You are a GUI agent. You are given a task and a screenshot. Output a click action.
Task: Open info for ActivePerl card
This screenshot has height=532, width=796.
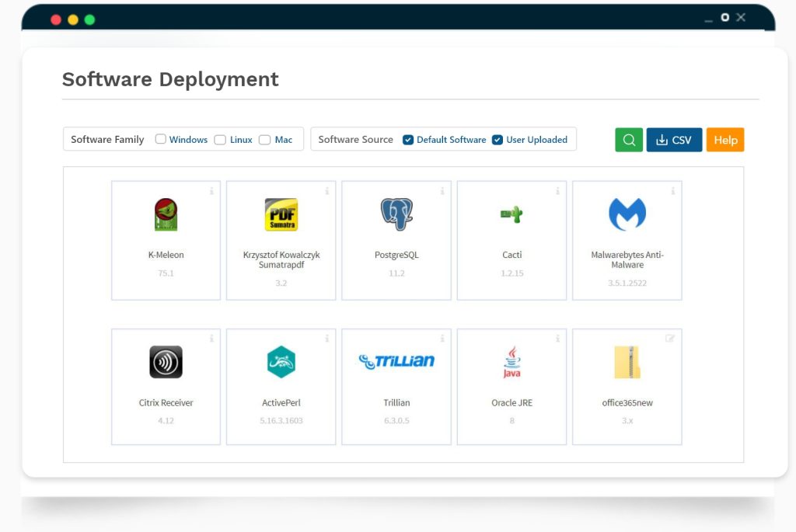click(x=327, y=339)
